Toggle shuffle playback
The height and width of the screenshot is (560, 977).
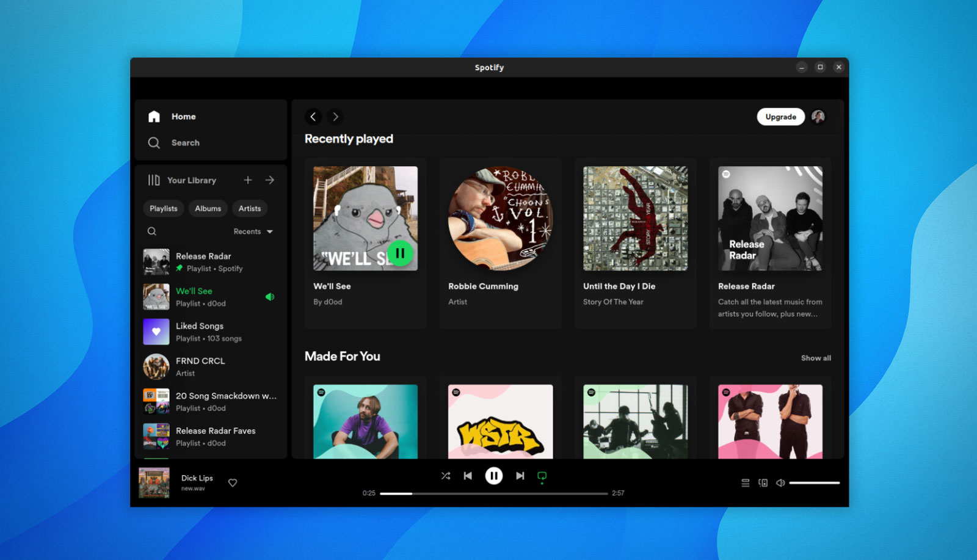(446, 476)
